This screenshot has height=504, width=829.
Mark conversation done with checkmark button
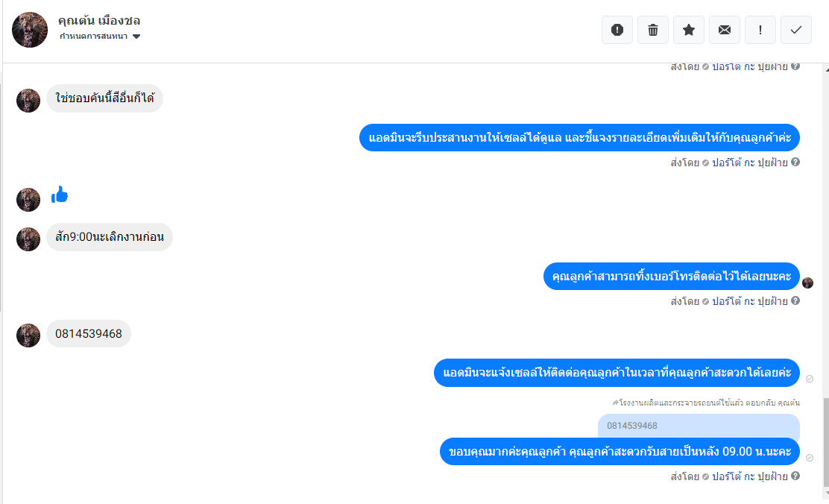(x=796, y=30)
